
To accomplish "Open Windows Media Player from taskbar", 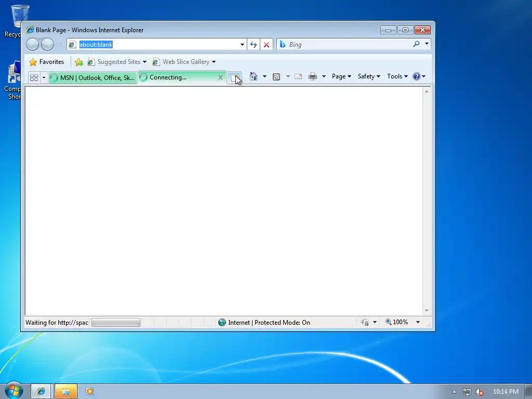I will click(x=90, y=391).
